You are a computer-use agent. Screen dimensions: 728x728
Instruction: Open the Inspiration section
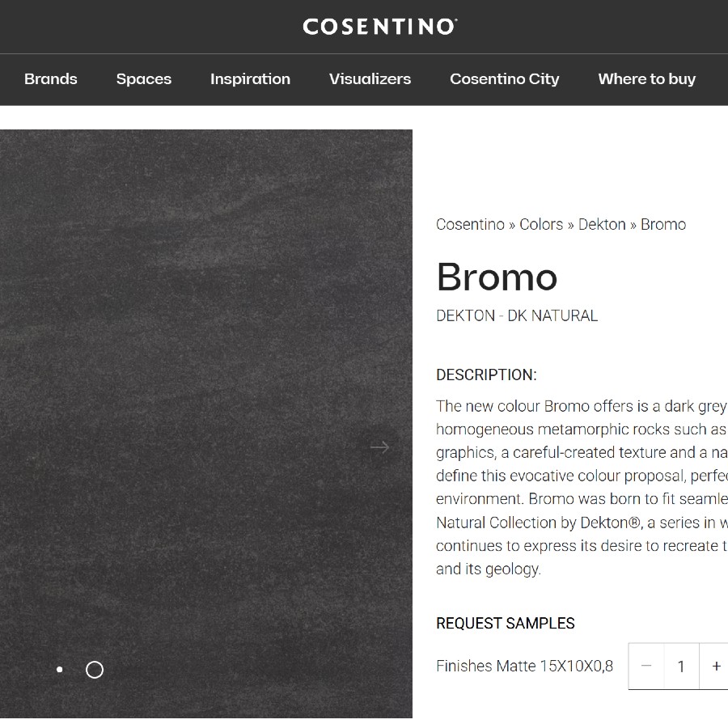pos(249,79)
